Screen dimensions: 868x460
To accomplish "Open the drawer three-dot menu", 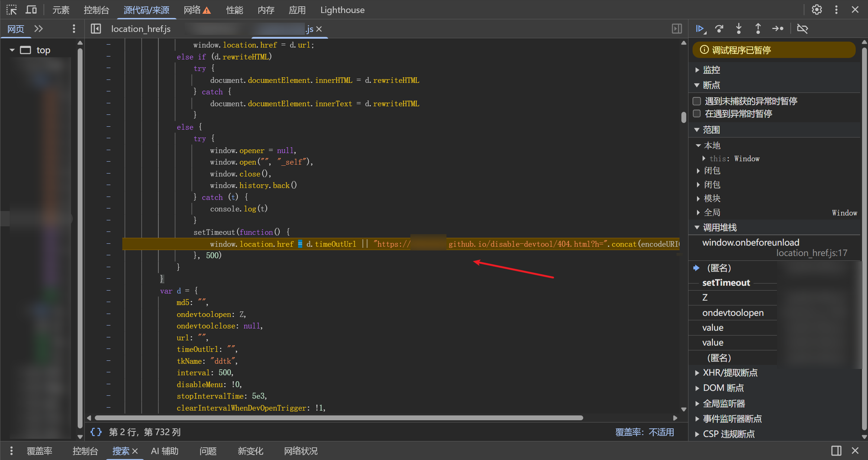I will click(x=12, y=451).
